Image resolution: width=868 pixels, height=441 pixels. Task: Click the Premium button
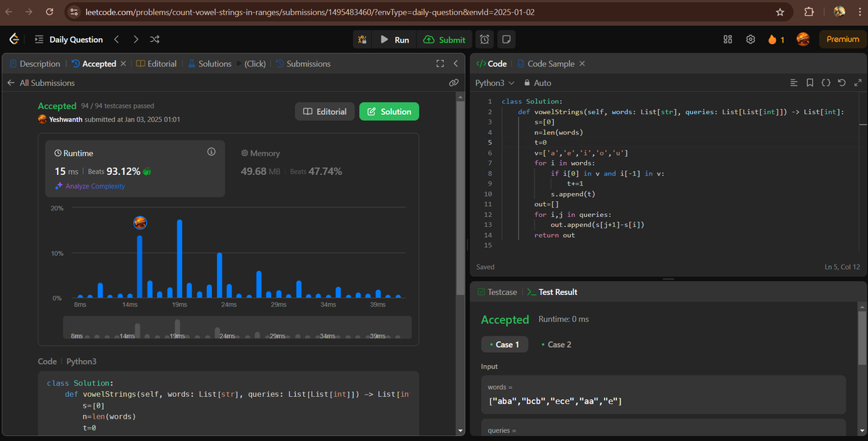843,39
